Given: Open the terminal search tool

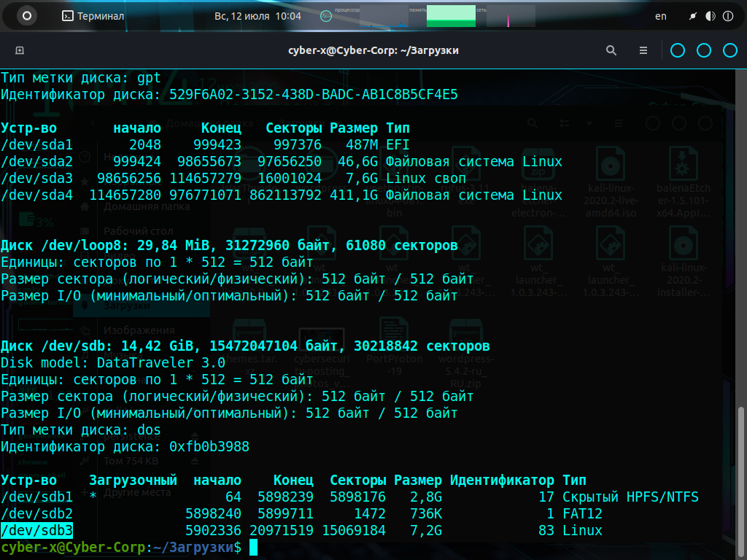Looking at the screenshot, I should click(x=611, y=50).
